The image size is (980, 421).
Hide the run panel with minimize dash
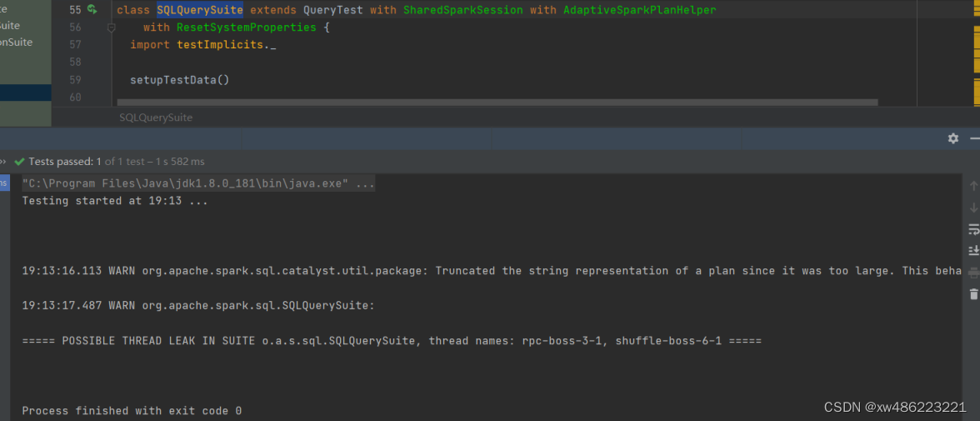click(975, 138)
